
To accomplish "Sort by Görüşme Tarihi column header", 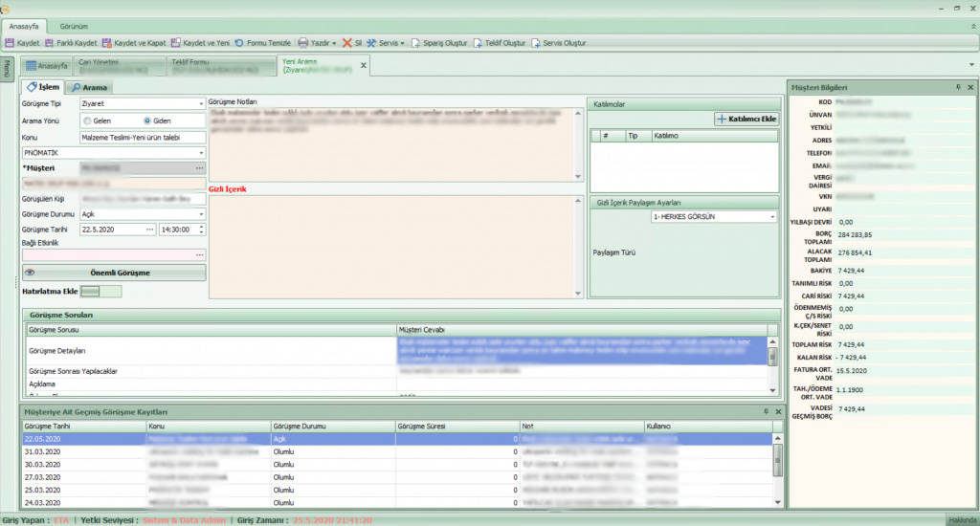I will click(84, 426).
